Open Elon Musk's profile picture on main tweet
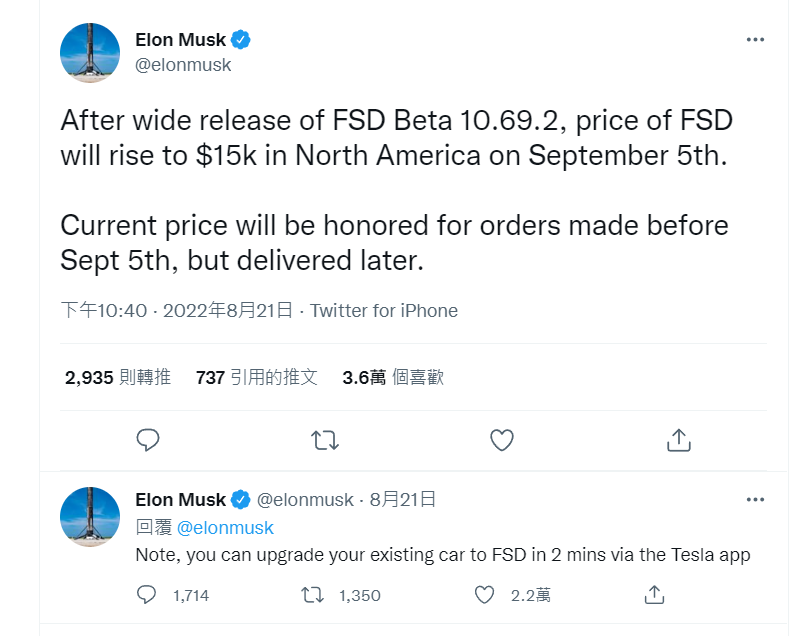Viewport: 797px width, 636px height. 90,53
